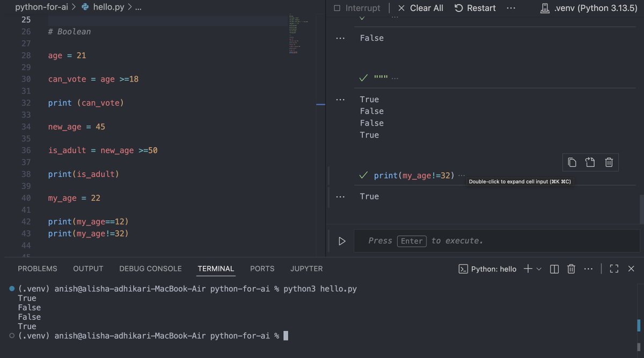Place cursor on the '# Boolean' comment
This screenshot has width=644, height=358.
pyautogui.click(x=69, y=32)
